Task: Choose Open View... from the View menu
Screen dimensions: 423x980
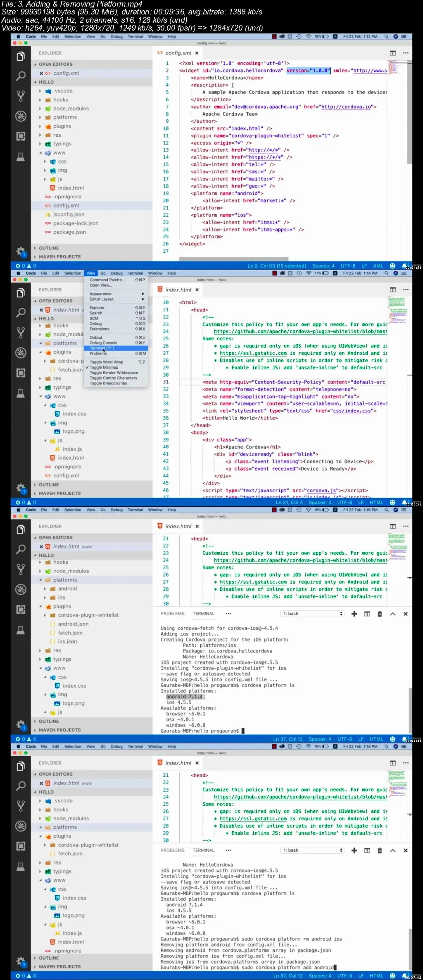Action: click(x=116, y=285)
